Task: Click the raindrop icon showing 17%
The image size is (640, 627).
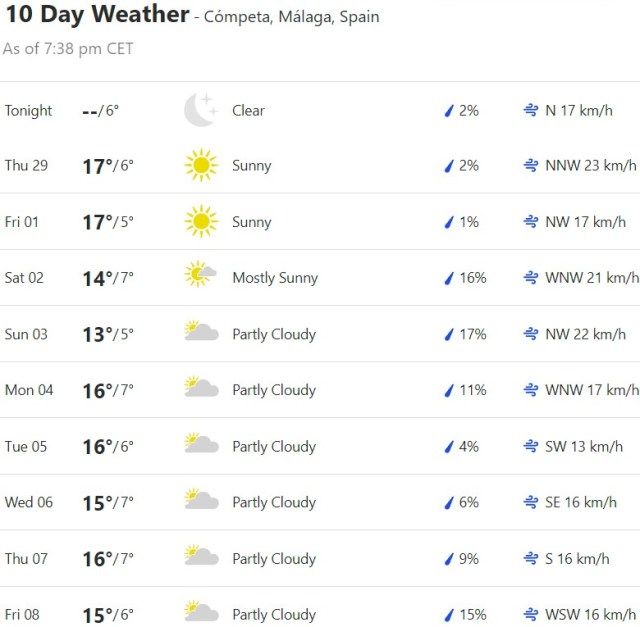Action: click(449, 334)
